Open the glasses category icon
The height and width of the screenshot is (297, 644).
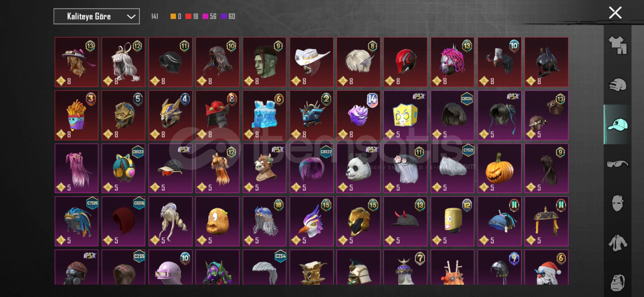coord(617,164)
